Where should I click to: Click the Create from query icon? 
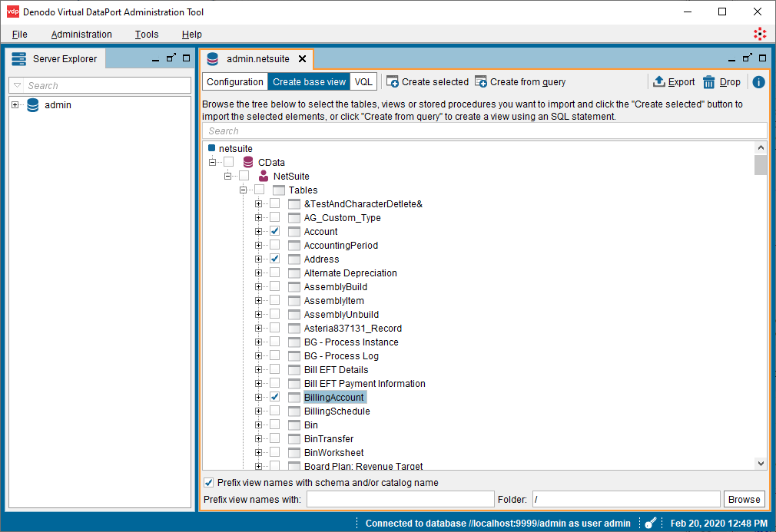pyautogui.click(x=481, y=82)
